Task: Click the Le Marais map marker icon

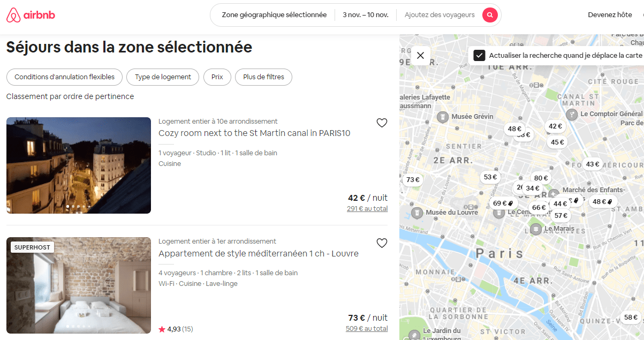Action: 535,229
